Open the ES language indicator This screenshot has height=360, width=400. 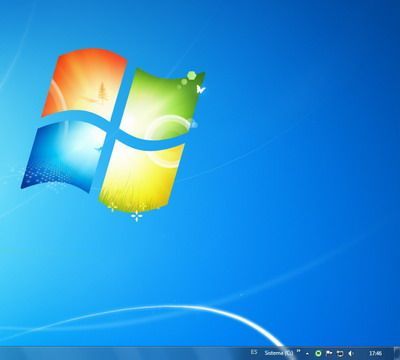coord(254,352)
